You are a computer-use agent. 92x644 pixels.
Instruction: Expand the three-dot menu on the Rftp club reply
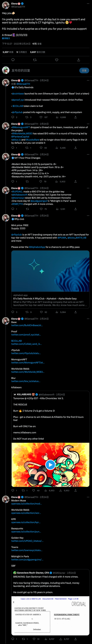point(88,216)
